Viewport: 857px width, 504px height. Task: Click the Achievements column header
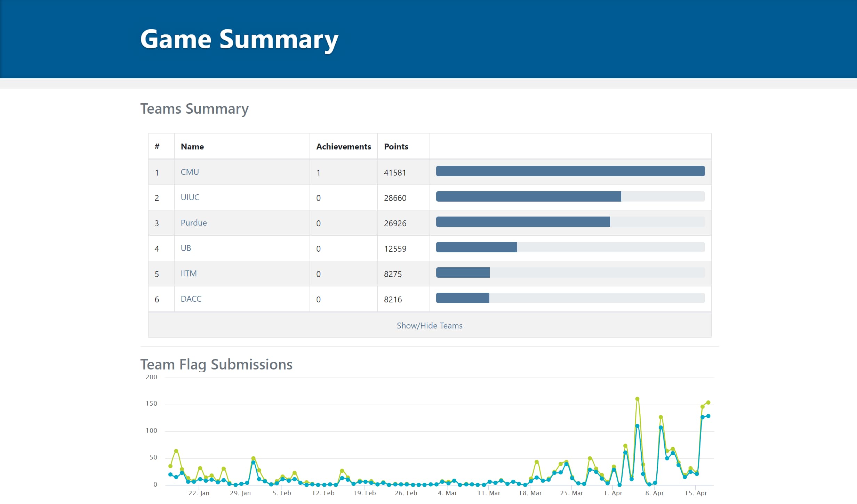click(x=343, y=147)
